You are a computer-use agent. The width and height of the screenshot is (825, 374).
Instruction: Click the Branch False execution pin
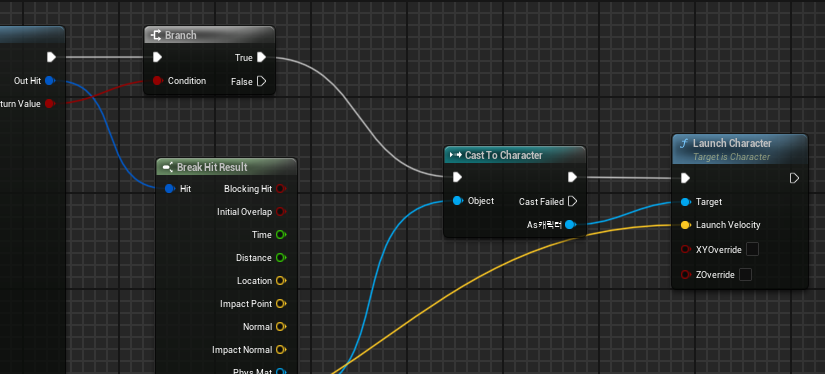coord(261,81)
